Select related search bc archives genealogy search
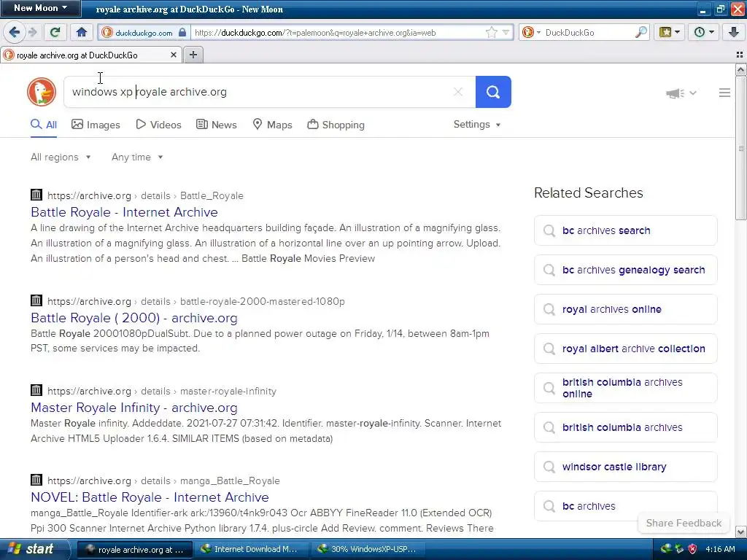Viewport: 747px width, 560px height. pyautogui.click(x=625, y=270)
